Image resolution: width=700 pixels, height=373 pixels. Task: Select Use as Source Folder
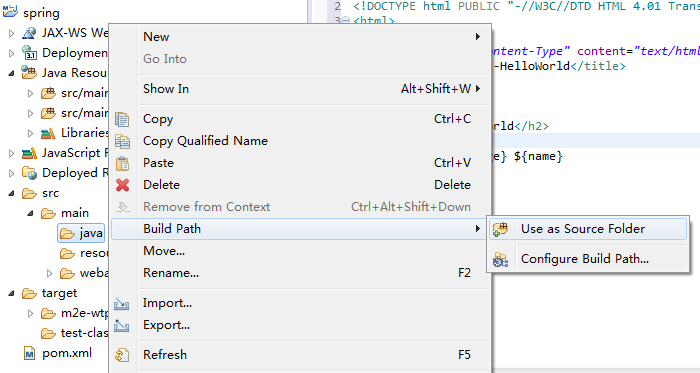pyautogui.click(x=588, y=229)
